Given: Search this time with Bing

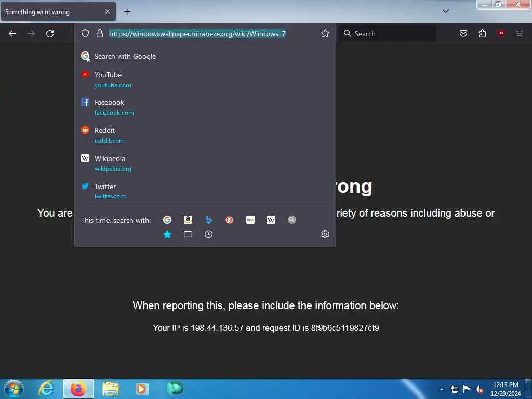Looking at the screenshot, I should (209, 220).
